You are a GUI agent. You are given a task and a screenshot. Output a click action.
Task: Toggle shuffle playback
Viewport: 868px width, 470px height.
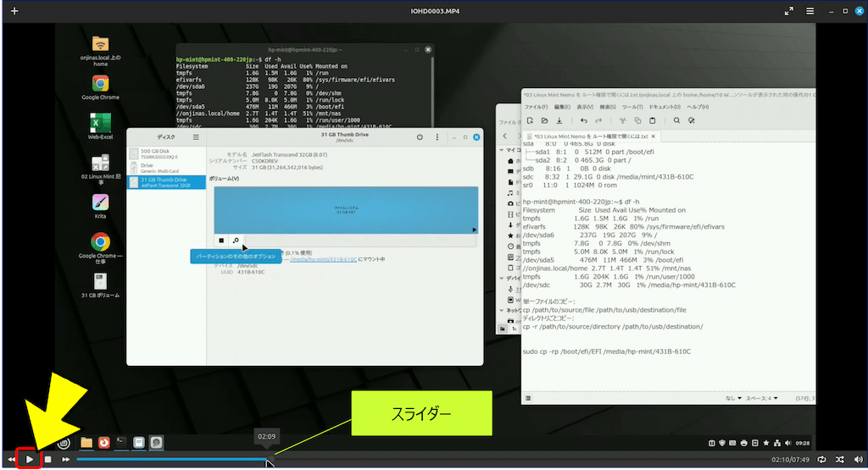839,459
